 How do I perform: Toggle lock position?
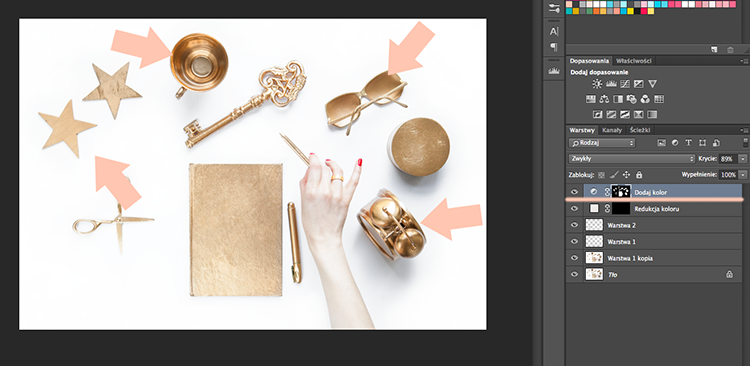(626, 175)
